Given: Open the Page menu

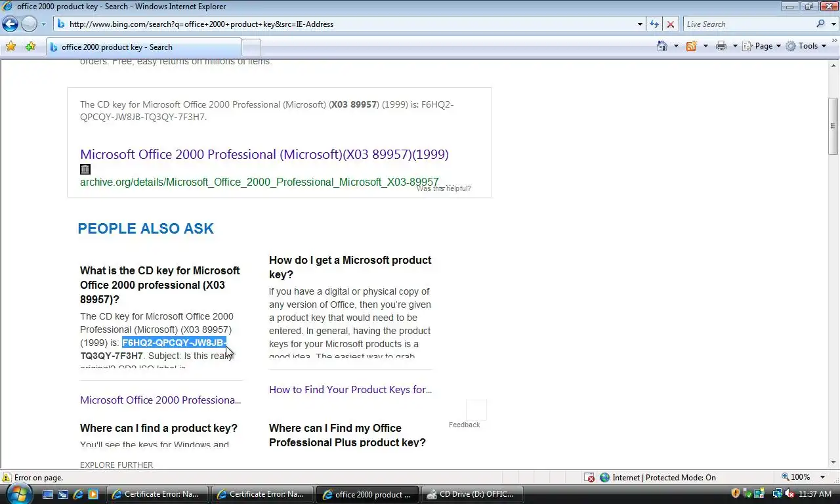Looking at the screenshot, I should click(x=761, y=46).
